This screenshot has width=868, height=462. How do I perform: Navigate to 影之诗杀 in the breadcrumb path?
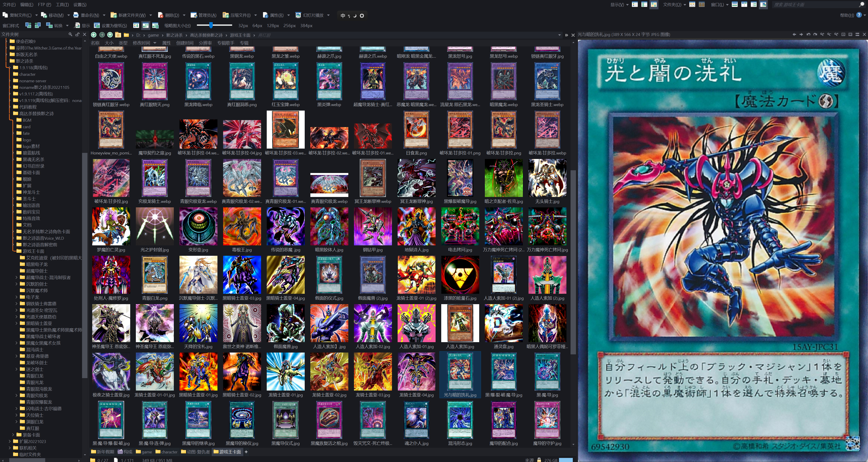click(x=174, y=35)
